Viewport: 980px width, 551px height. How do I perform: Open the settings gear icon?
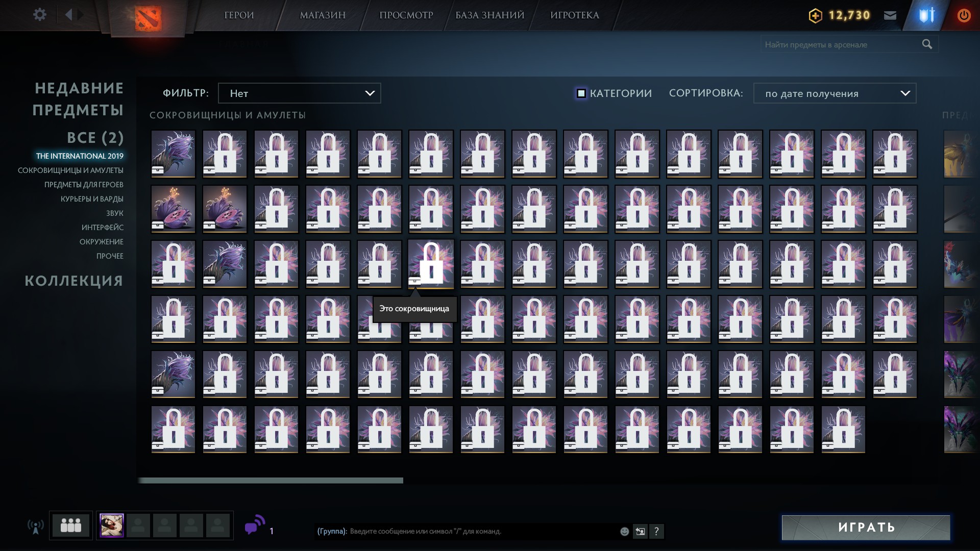39,15
